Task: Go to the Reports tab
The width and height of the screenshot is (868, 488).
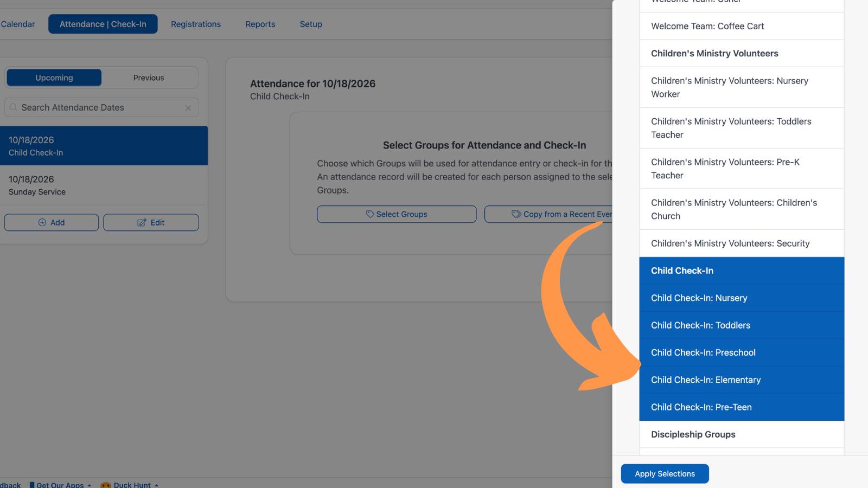Action: tap(260, 24)
